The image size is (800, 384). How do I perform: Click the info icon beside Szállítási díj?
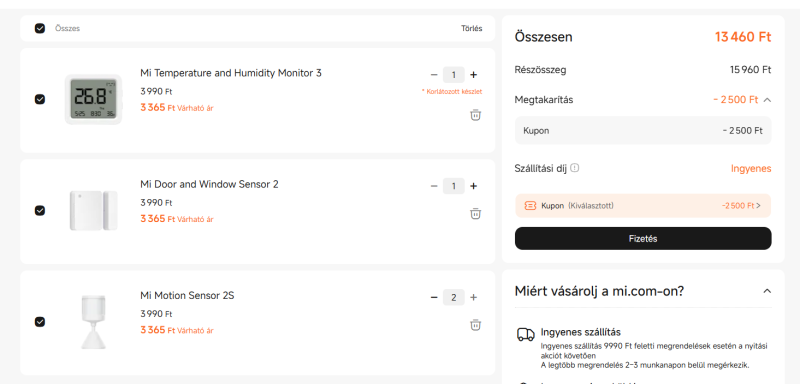[575, 168]
